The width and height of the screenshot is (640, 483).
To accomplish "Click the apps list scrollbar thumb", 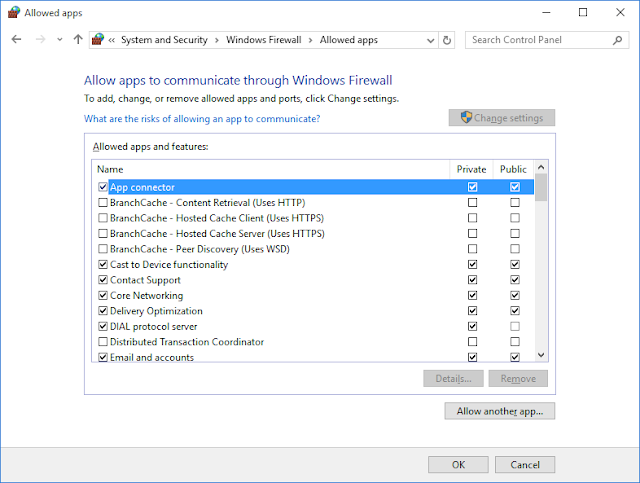I will click(x=541, y=187).
